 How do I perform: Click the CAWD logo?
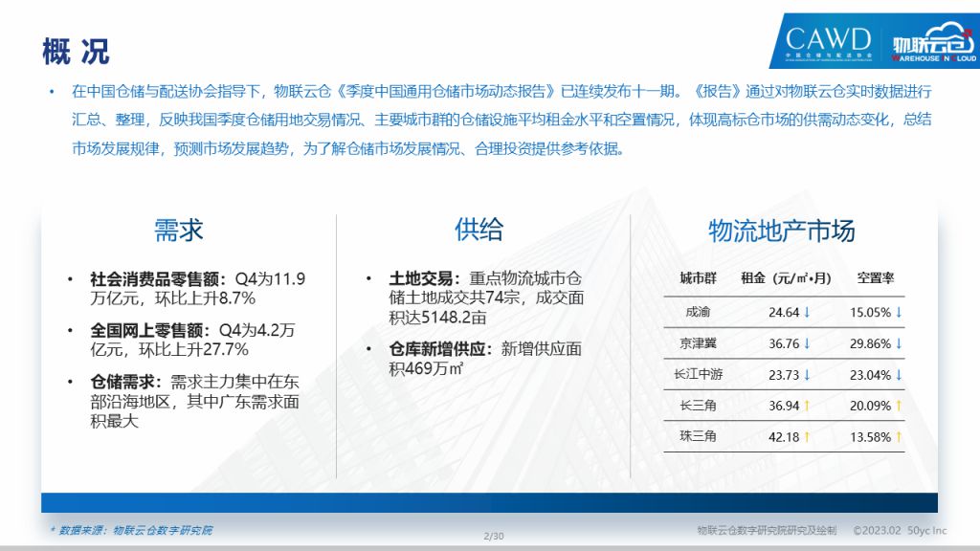pos(828,42)
